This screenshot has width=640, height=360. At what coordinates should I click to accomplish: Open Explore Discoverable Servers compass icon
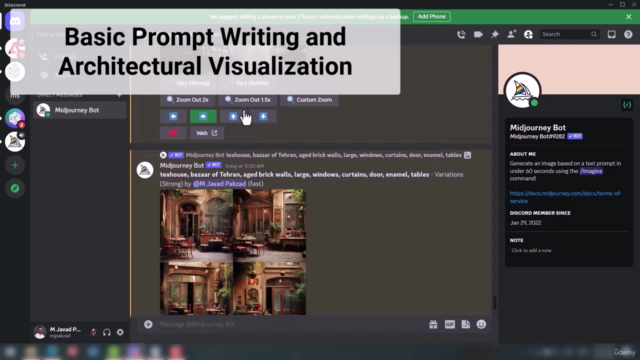click(x=15, y=189)
